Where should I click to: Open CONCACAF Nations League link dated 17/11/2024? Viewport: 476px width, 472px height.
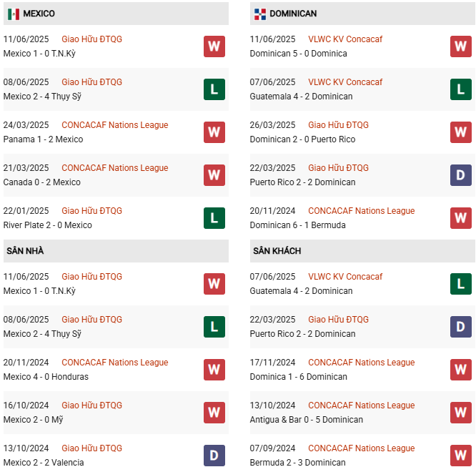(361, 363)
